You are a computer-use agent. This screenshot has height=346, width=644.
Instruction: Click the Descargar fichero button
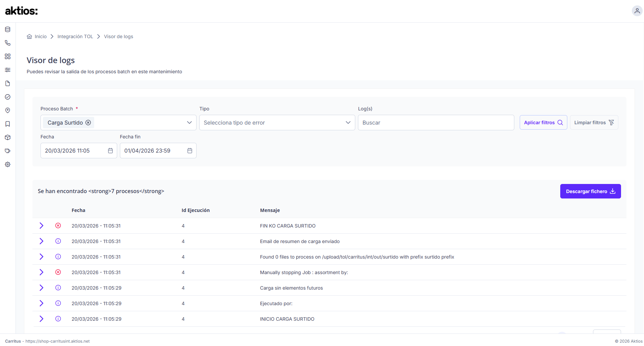coord(591,191)
